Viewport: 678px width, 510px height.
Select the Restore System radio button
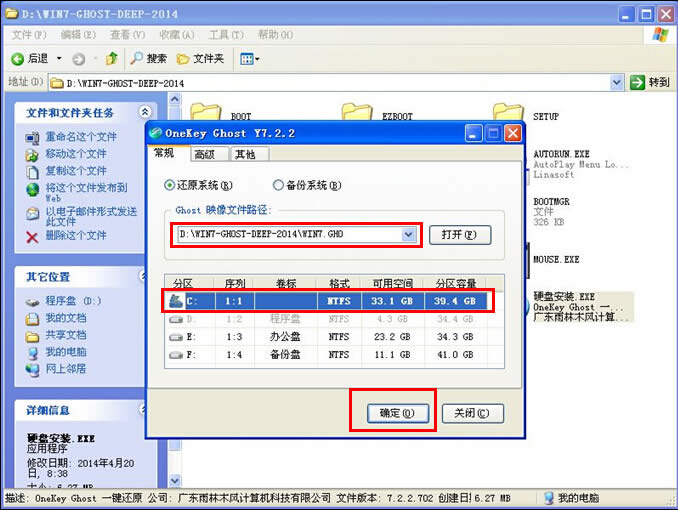pos(170,185)
